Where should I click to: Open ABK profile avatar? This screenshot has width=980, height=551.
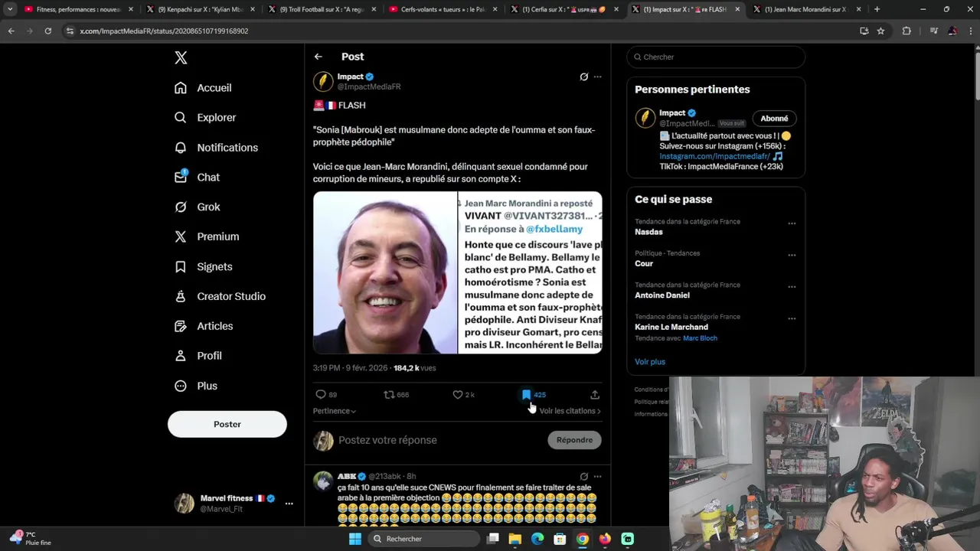point(323,481)
